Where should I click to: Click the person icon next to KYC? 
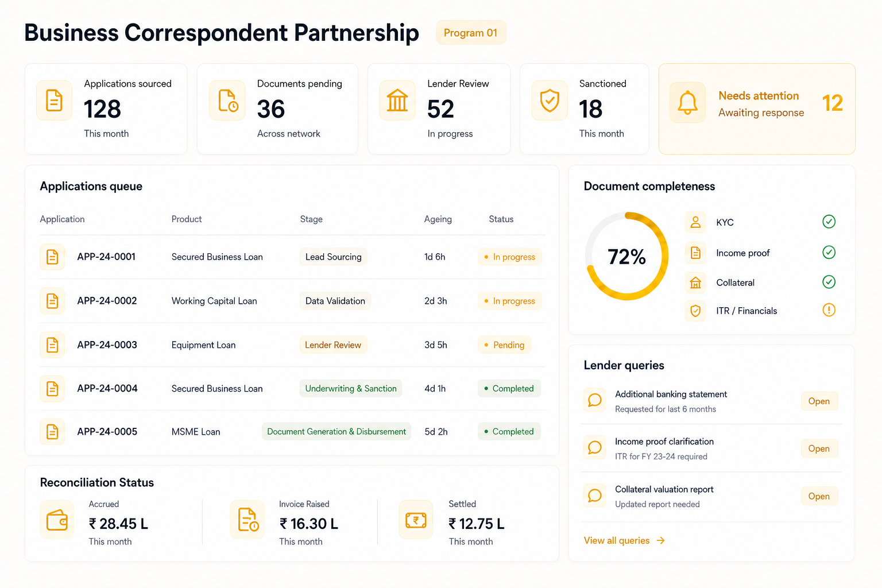point(695,222)
